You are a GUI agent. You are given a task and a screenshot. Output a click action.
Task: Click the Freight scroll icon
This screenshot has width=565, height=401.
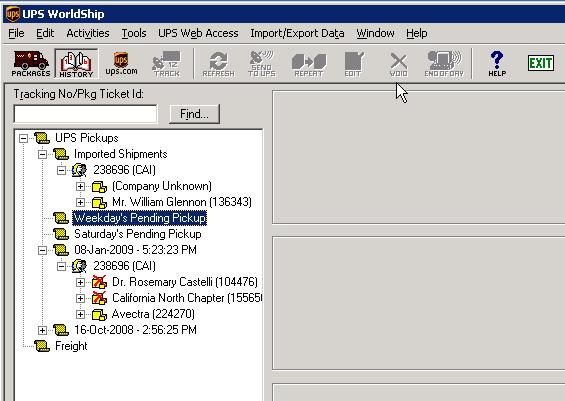click(41, 346)
